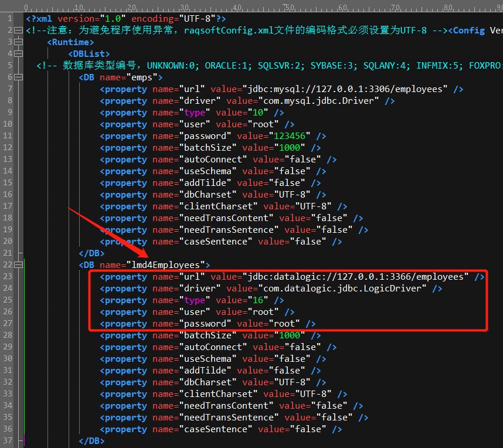Collapse the emps DB fold marker

point(19,77)
